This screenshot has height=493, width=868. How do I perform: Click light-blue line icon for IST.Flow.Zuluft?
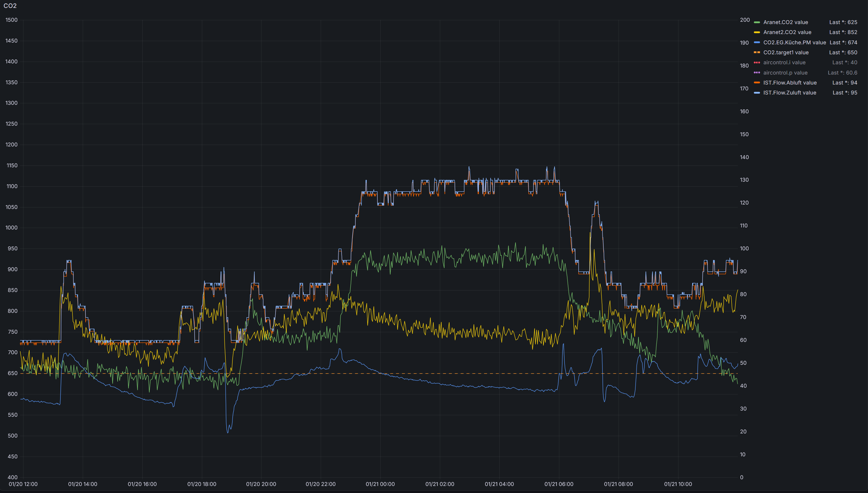757,93
